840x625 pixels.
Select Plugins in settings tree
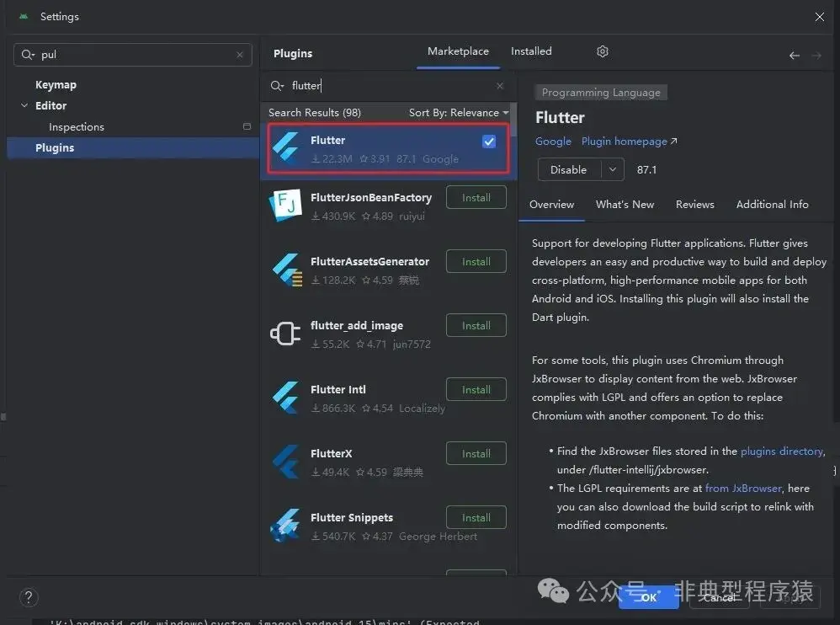133,147
